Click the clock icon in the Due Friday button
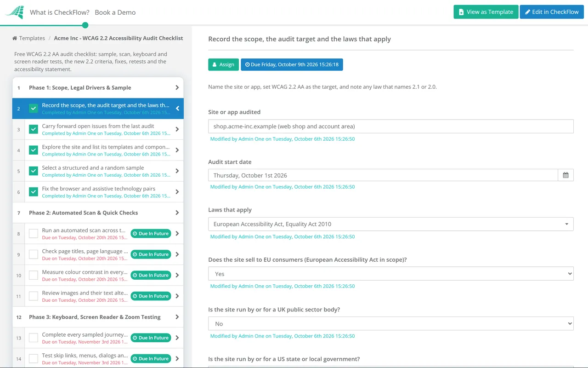The width and height of the screenshot is (588, 368). 248,64
